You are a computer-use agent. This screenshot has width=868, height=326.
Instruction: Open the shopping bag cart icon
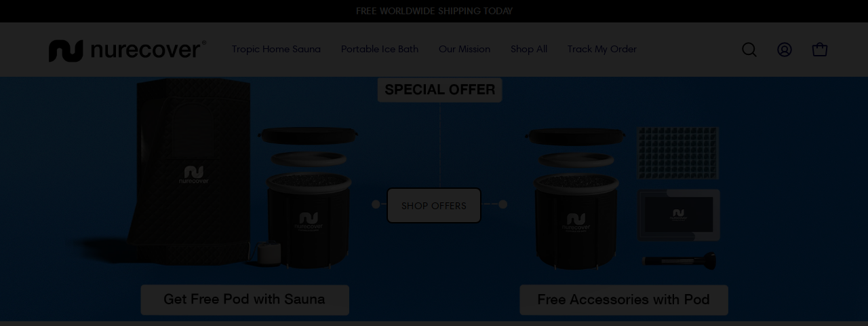(x=820, y=50)
